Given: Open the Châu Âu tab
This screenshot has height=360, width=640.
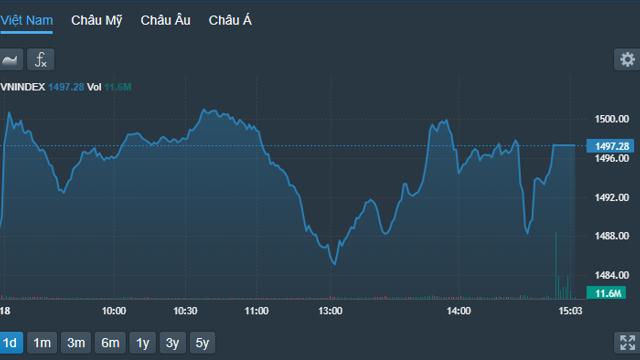Looking at the screenshot, I should [165, 20].
